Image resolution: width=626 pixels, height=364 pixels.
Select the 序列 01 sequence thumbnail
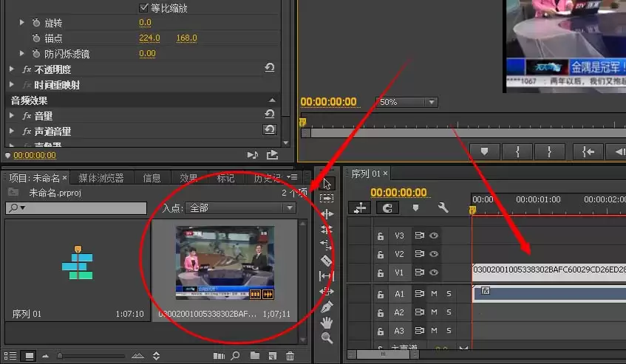point(78,264)
